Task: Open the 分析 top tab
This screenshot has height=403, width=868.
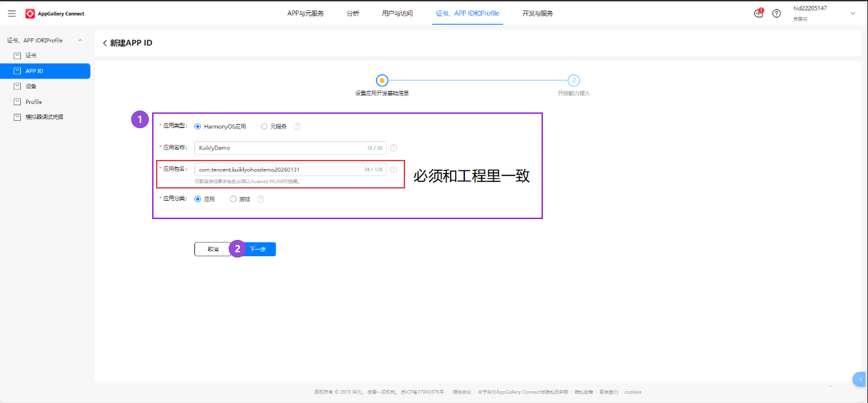Action: click(353, 13)
